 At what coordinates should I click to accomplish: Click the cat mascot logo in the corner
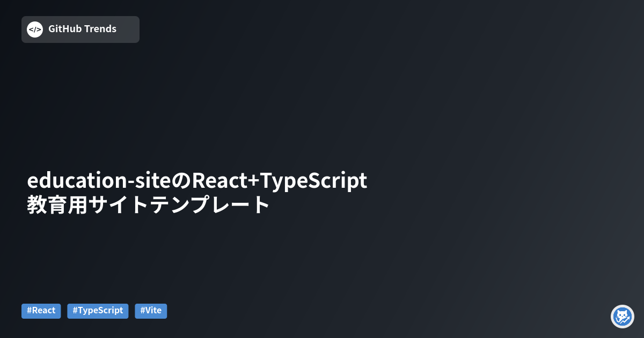[623, 317]
